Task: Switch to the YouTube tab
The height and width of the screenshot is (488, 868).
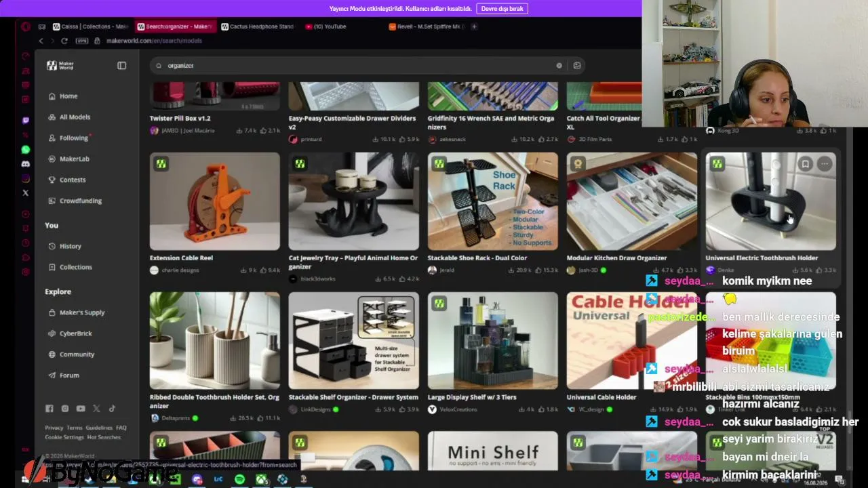Action: 325,26
